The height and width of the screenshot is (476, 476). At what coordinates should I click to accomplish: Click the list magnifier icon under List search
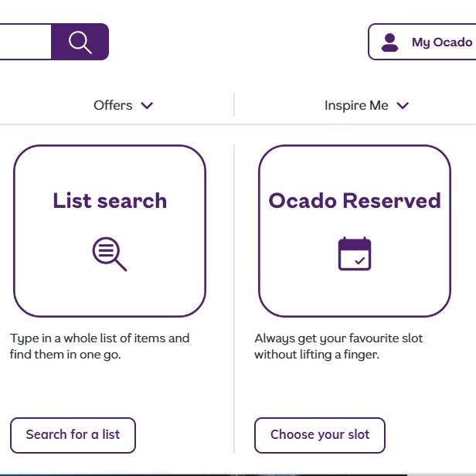click(109, 253)
